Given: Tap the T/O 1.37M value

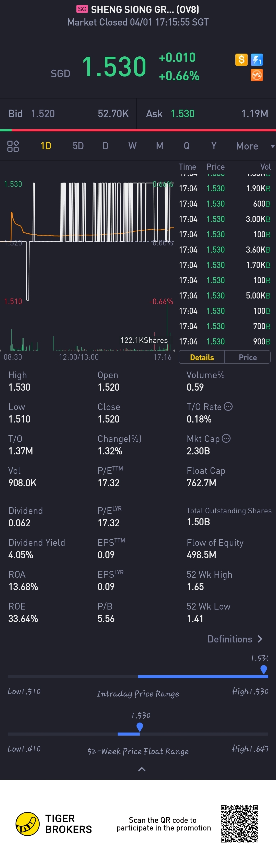Looking at the screenshot, I should (x=21, y=451).
